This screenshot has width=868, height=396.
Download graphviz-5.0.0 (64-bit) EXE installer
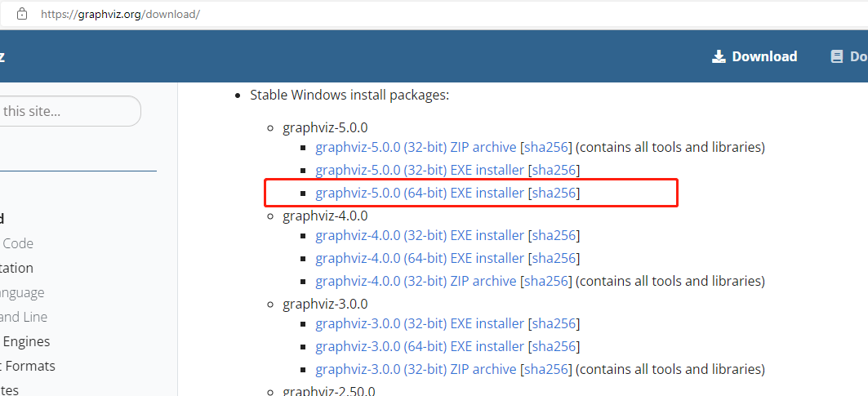pos(420,193)
